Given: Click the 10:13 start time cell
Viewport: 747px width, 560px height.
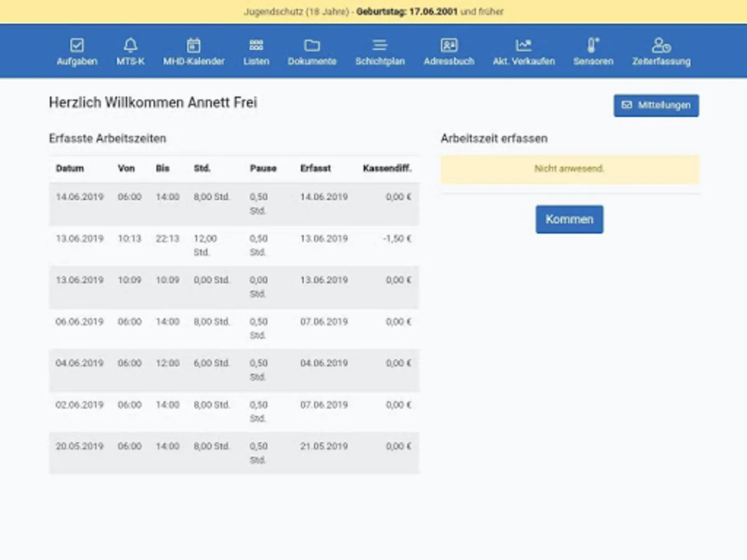Looking at the screenshot, I should [x=129, y=239].
